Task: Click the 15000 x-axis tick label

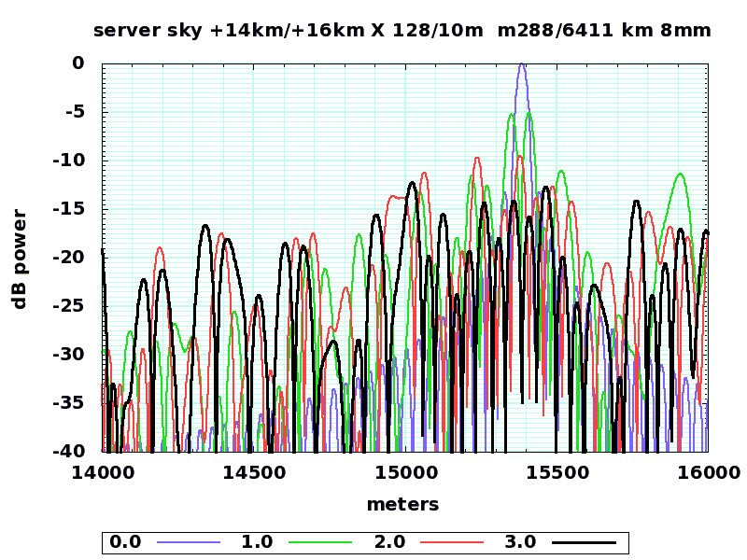Action: (404, 471)
